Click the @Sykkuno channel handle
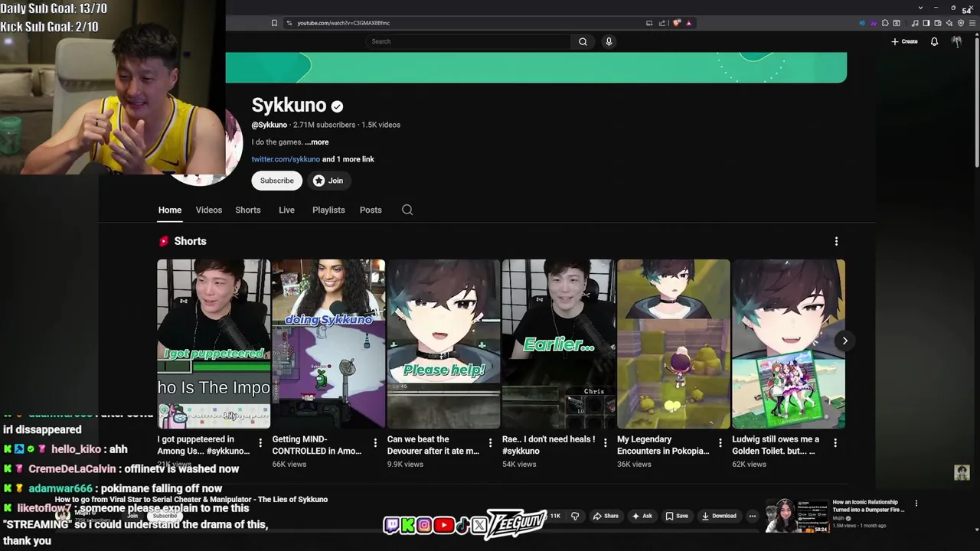980x551 pixels. (269, 125)
